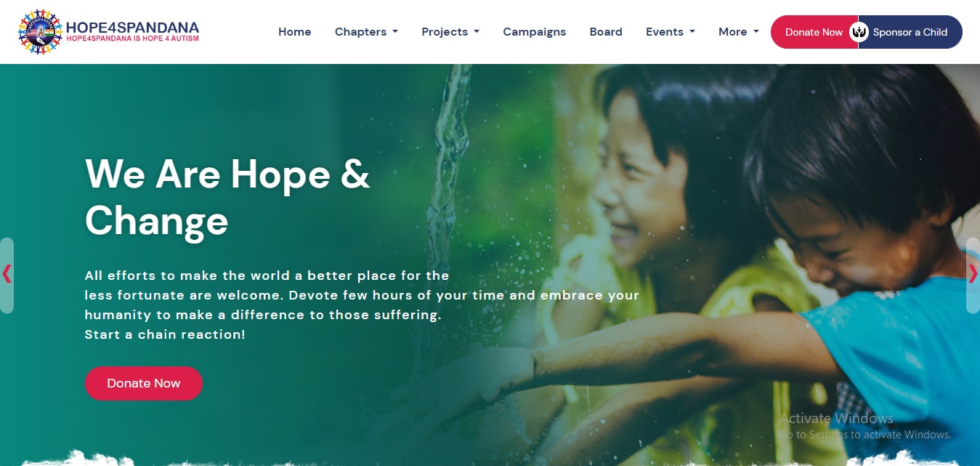
Task: Click the We Are Hope & Change heading
Action: pyautogui.click(x=227, y=197)
